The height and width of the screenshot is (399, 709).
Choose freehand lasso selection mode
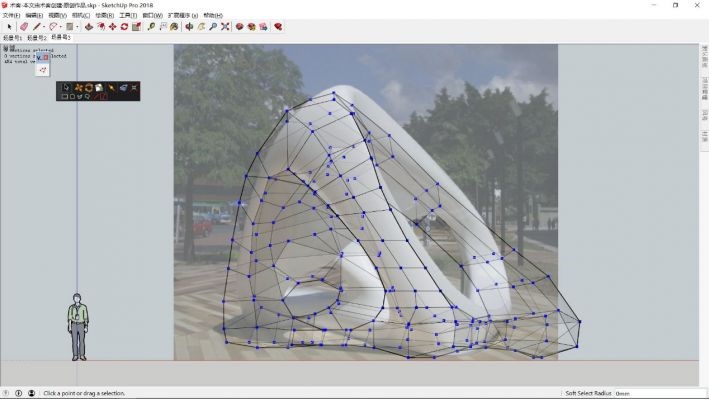tap(87, 97)
